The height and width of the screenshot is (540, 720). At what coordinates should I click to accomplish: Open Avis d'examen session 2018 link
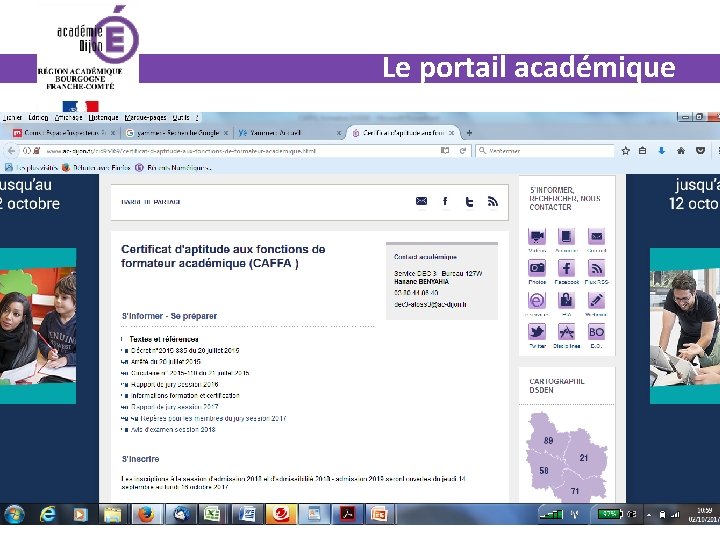click(173, 429)
